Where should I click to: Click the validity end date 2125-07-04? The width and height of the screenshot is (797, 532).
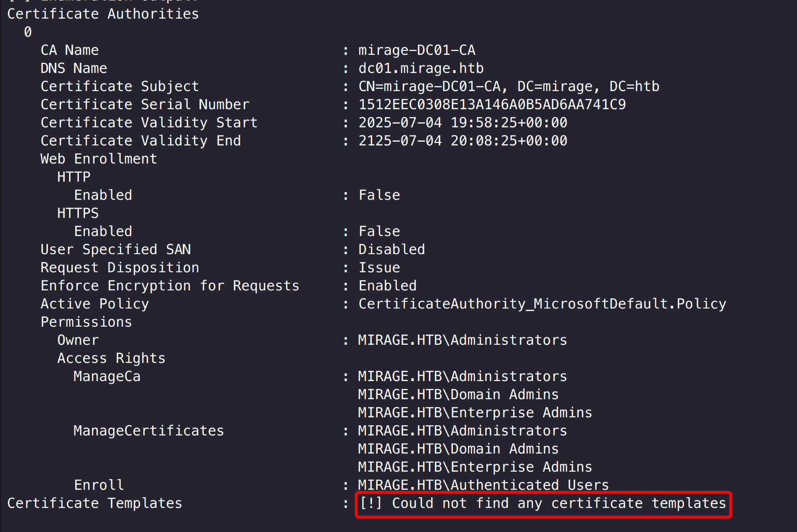(400, 141)
